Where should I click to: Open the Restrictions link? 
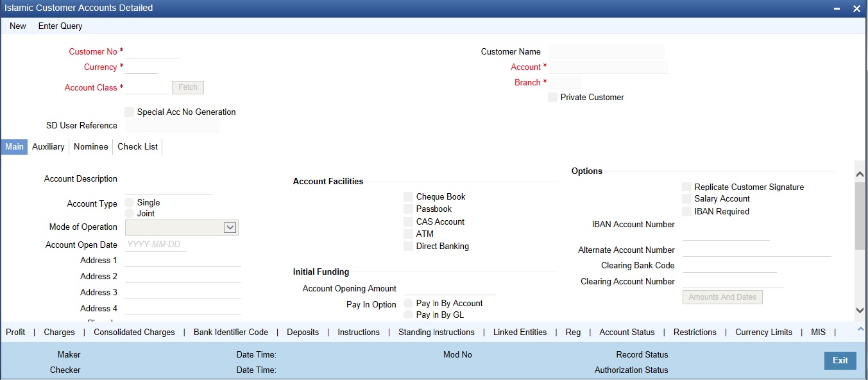coord(695,332)
